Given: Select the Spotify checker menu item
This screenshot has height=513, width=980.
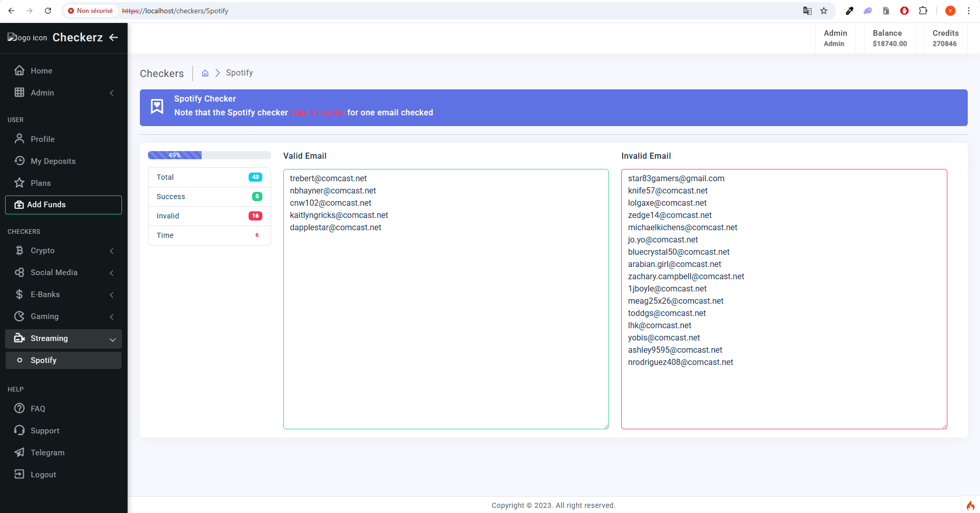Looking at the screenshot, I should coord(64,360).
